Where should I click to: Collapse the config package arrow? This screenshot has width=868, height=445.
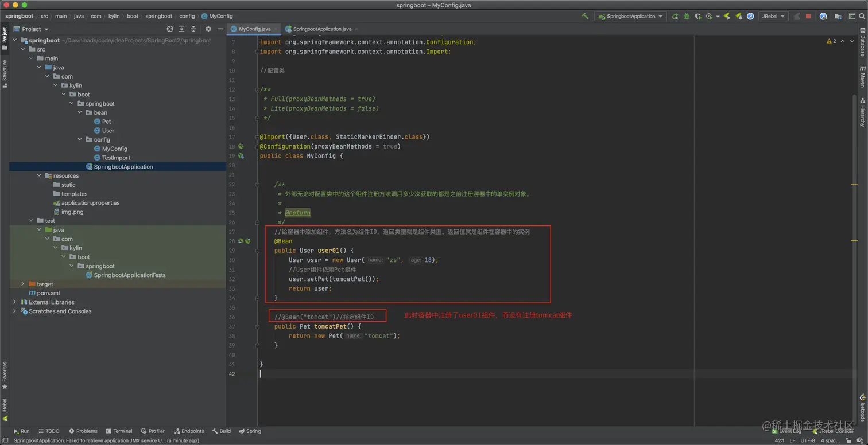click(80, 139)
